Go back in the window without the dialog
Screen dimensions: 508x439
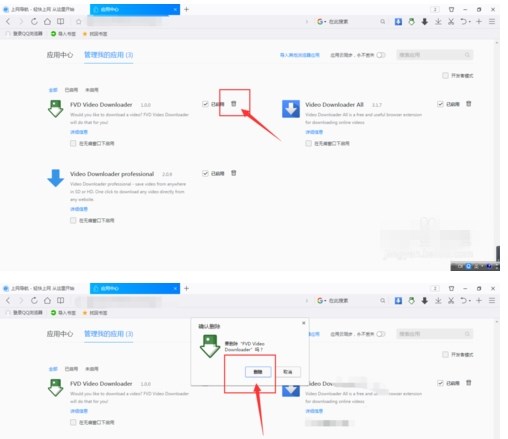coord(8,22)
